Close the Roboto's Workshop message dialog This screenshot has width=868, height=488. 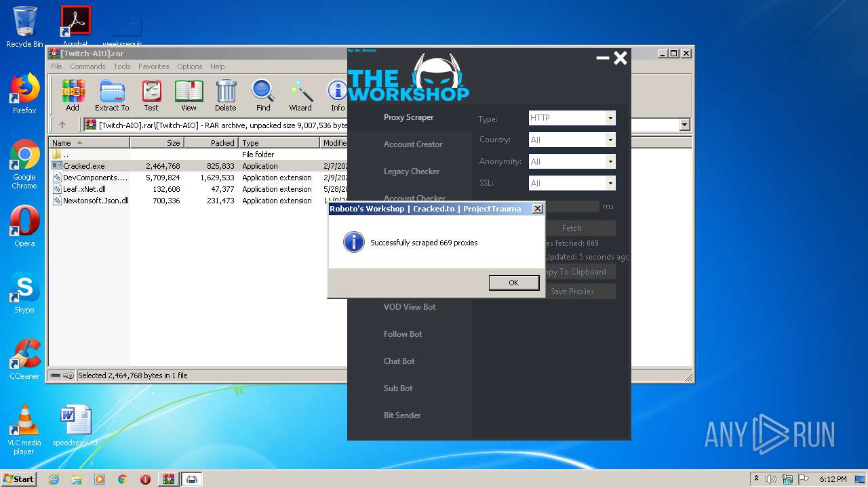coord(537,209)
